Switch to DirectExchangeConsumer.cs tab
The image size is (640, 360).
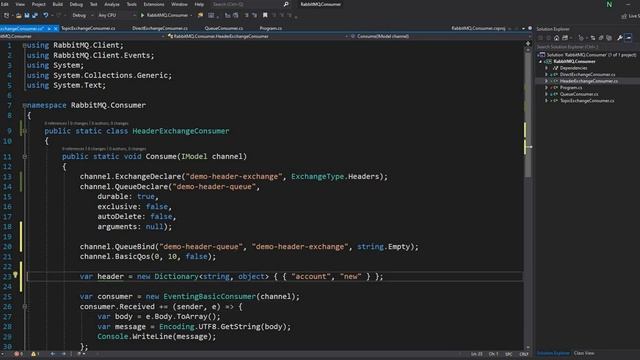tap(160, 29)
